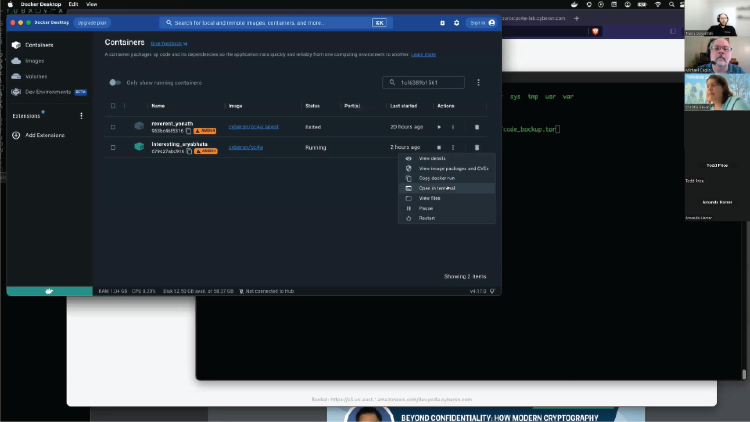This screenshot has width=750, height=422.
Task: Open the Images section in sidebar
Action: tap(34, 61)
